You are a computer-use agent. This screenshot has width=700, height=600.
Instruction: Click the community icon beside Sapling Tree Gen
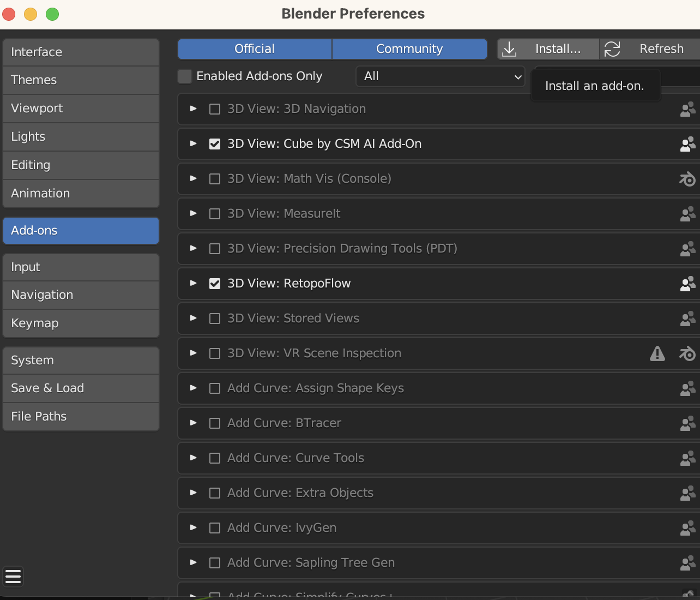tap(687, 563)
